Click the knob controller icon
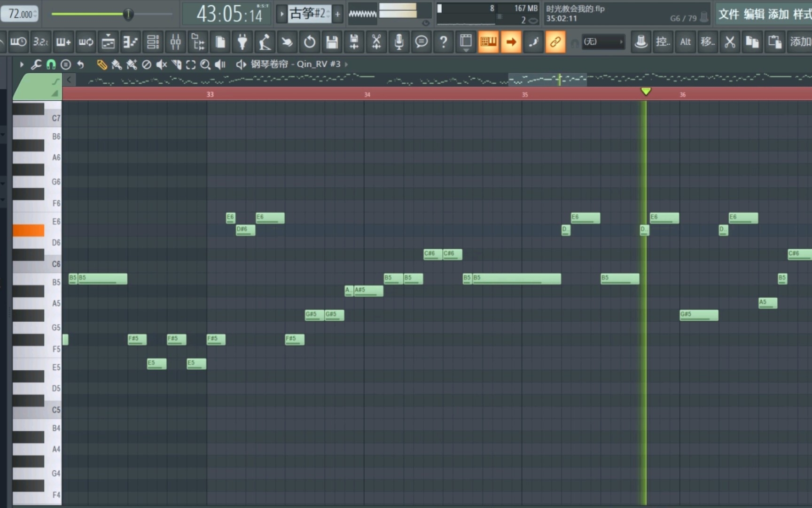The height and width of the screenshot is (508, 812). 640,42
